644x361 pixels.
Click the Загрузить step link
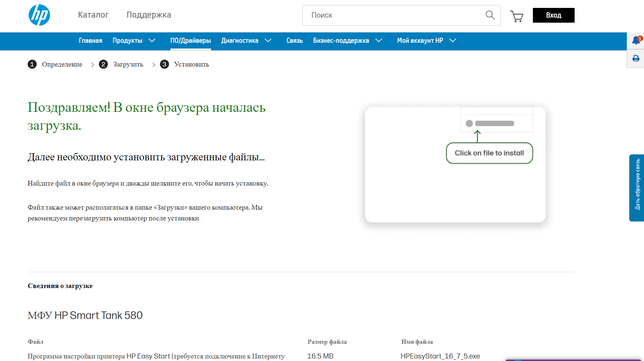128,64
